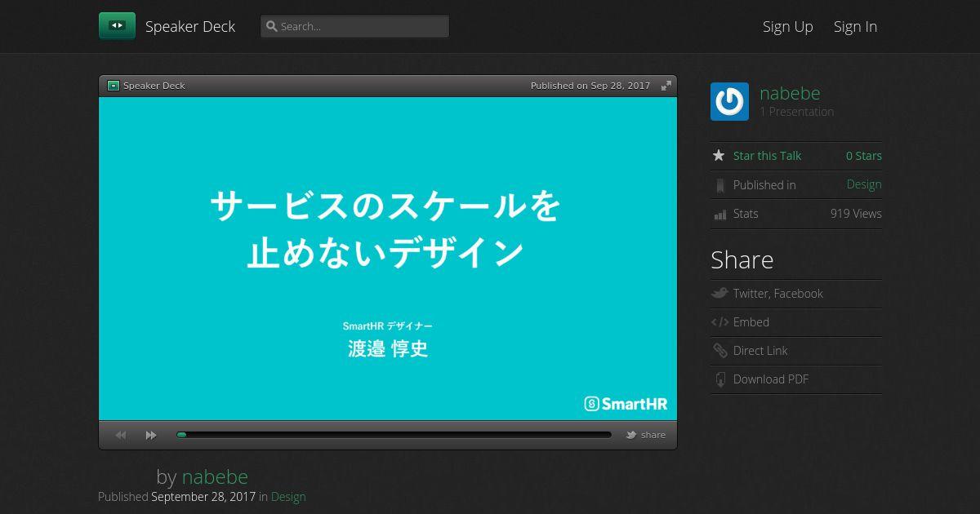The width and height of the screenshot is (980, 514).
Task: Click the Speaker Deck logo icon
Action: pyautogui.click(x=117, y=26)
